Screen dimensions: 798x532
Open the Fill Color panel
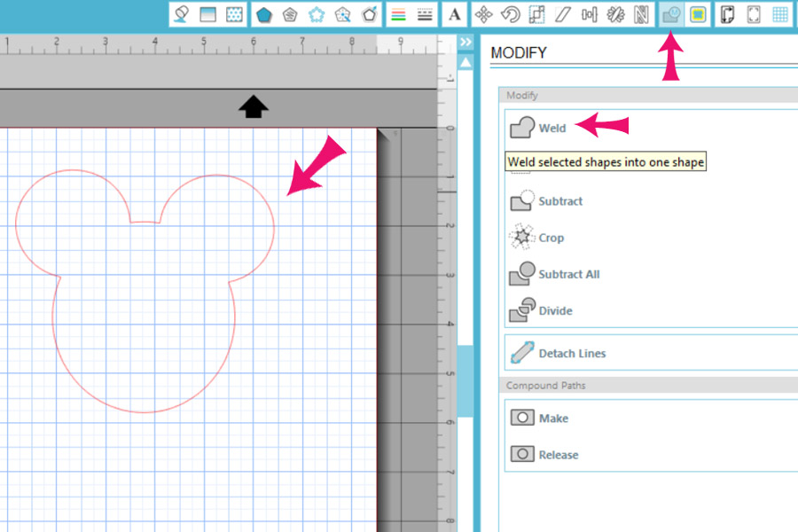click(182, 14)
